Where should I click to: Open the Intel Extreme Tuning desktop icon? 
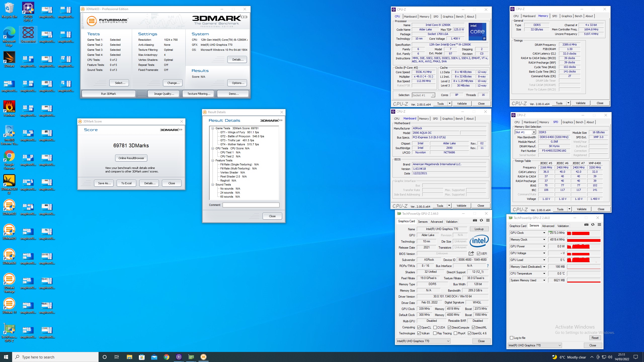click(9, 135)
